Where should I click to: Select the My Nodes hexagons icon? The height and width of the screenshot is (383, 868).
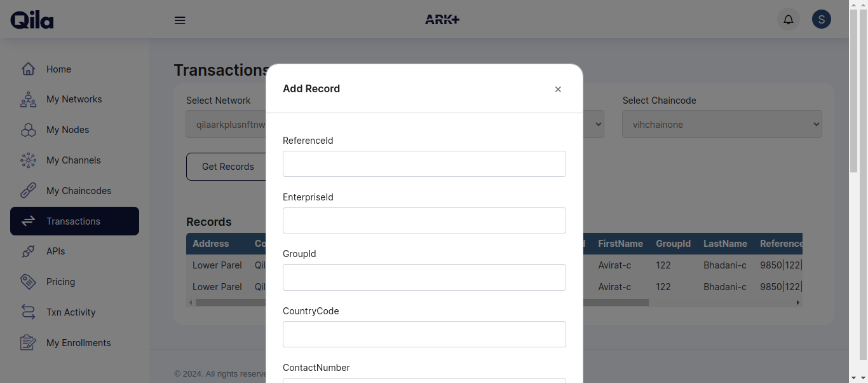28,130
